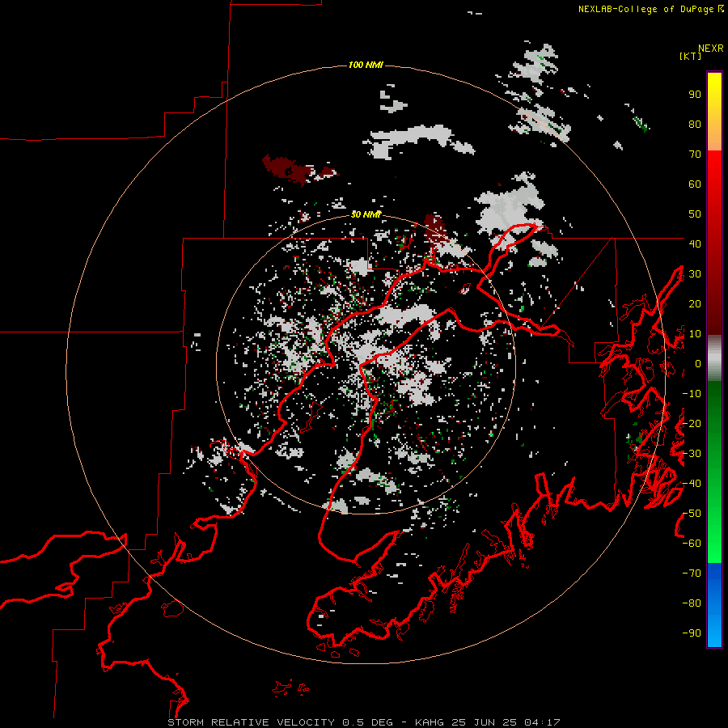Click the -20 value on velocity scale
Screen dimensions: 728x728
point(692,423)
